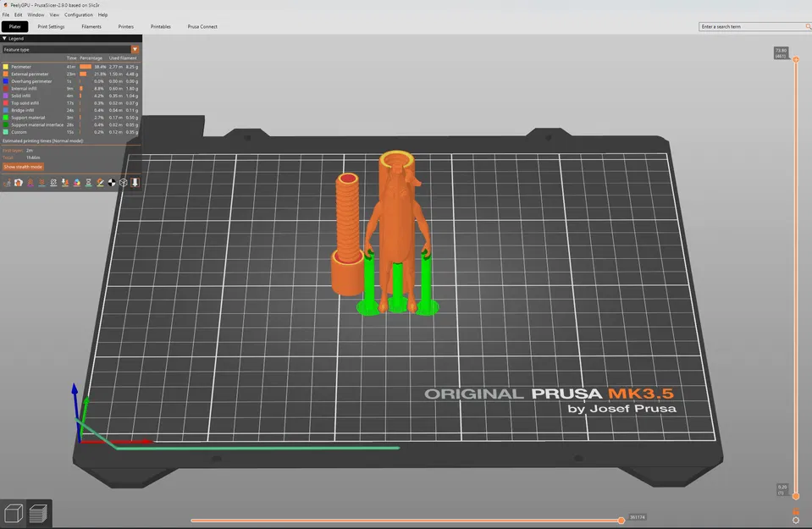Switch to Filaments tab
Screen dimensions: 812x529
click(x=91, y=26)
